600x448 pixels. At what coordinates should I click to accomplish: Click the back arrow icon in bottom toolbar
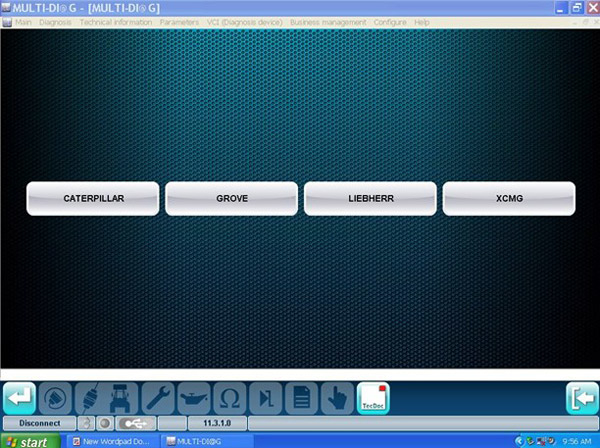tap(20, 398)
